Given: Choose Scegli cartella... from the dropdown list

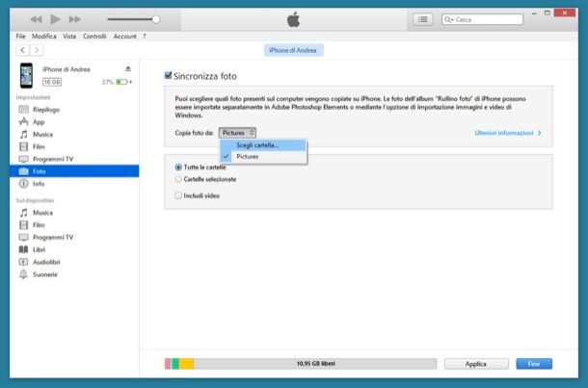Looking at the screenshot, I should click(263, 145).
